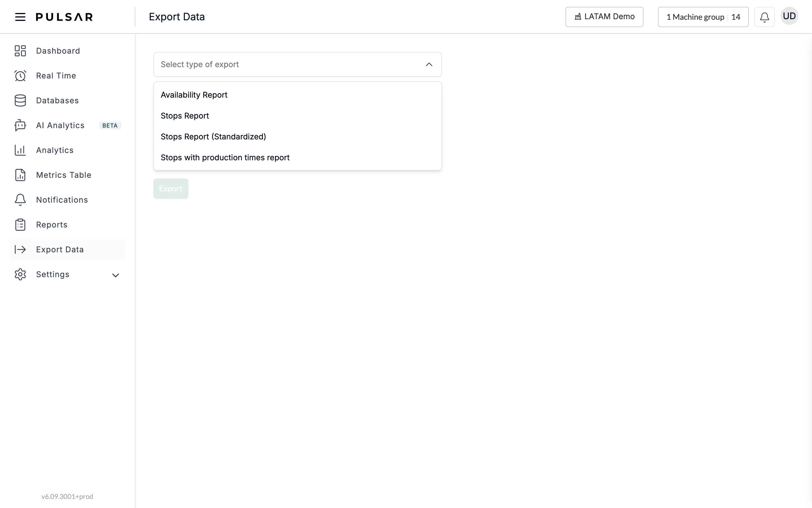Click the Export button
The width and height of the screenshot is (812, 508).
tap(171, 189)
